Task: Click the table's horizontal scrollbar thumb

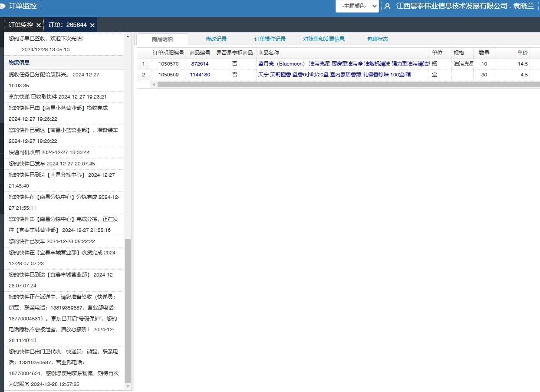Action: (349, 84)
